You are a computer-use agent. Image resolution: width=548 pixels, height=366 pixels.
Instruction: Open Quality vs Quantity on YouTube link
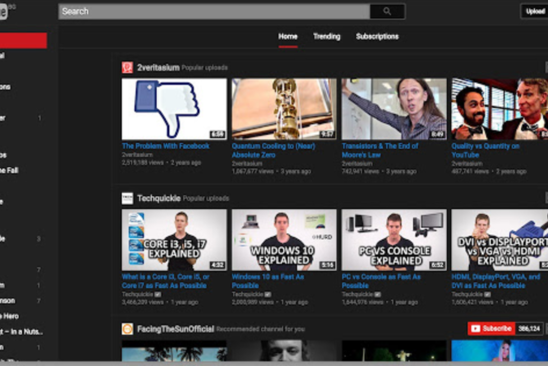tap(485, 150)
